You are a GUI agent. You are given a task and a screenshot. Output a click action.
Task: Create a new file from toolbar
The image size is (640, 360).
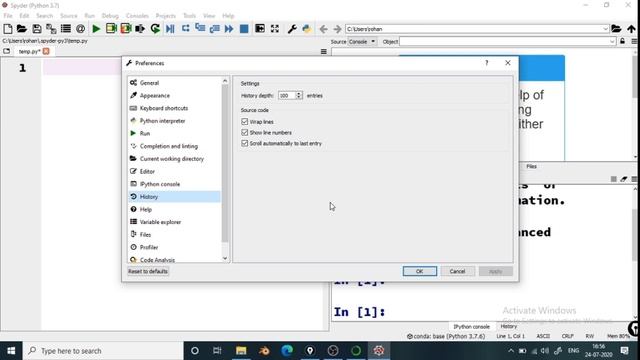pos(7,29)
